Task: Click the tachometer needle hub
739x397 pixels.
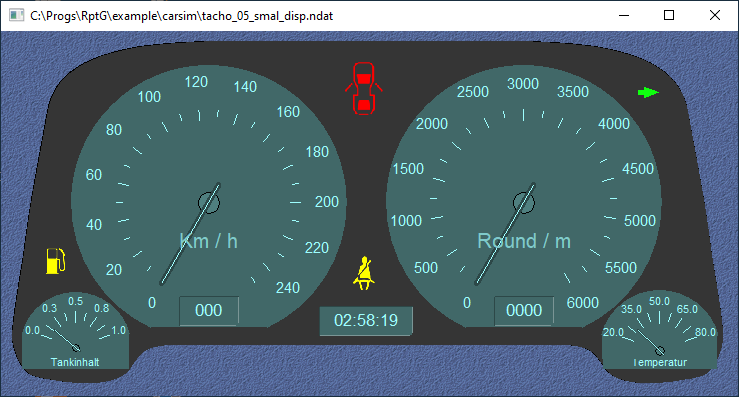Action: pyautogui.click(x=524, y=203)
